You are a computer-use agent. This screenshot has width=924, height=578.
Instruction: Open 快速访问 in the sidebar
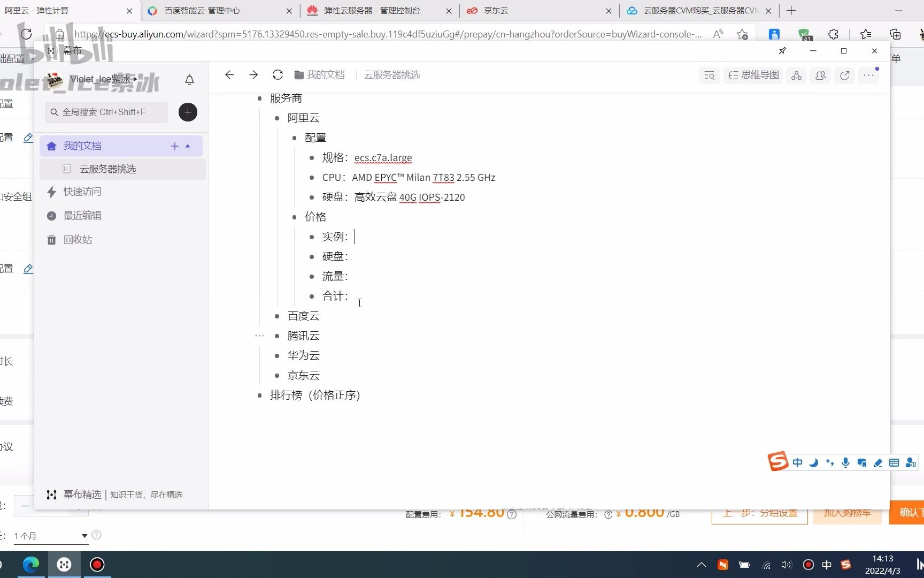pyautogui.click(x=82, y=192)
